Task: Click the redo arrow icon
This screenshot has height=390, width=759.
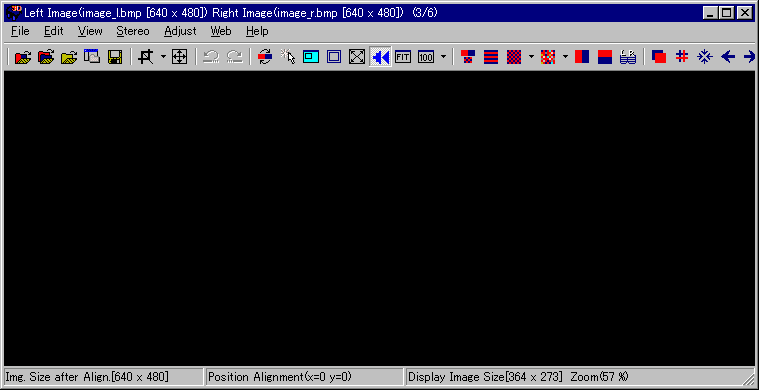Action: (234, 57)
